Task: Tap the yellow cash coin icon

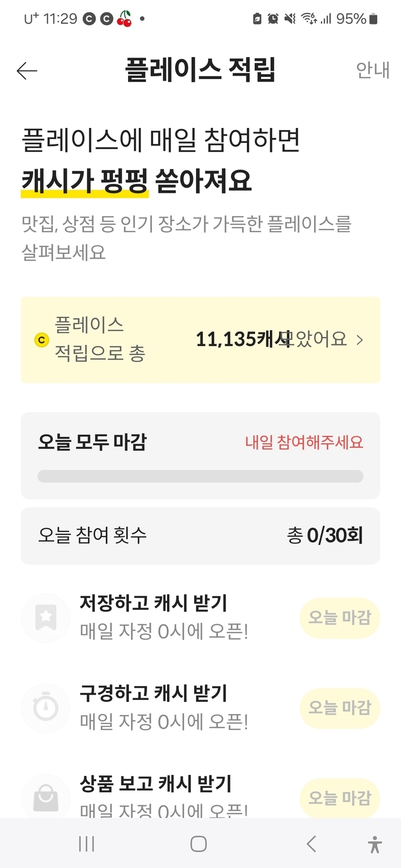Action: (x=42, y=340)
